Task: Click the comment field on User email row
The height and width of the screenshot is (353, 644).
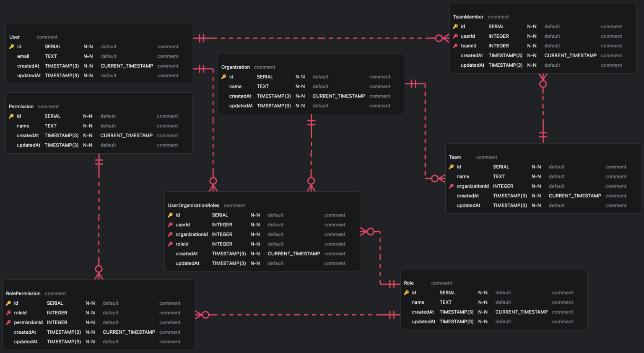Action: pyautogui.click(x=168, y=56)
